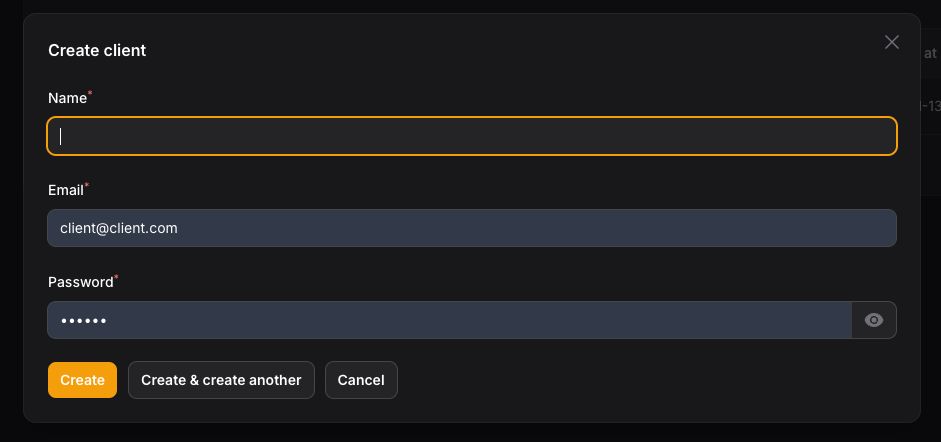
Task: Click into the Email field containing client@client.com
Action: pyautogui.click(x=472, y=228)
